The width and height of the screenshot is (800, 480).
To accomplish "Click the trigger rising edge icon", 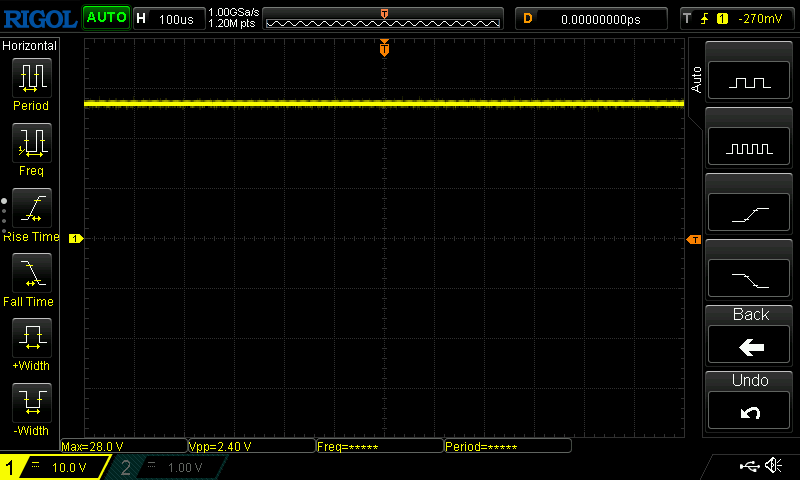I will 704,19.
